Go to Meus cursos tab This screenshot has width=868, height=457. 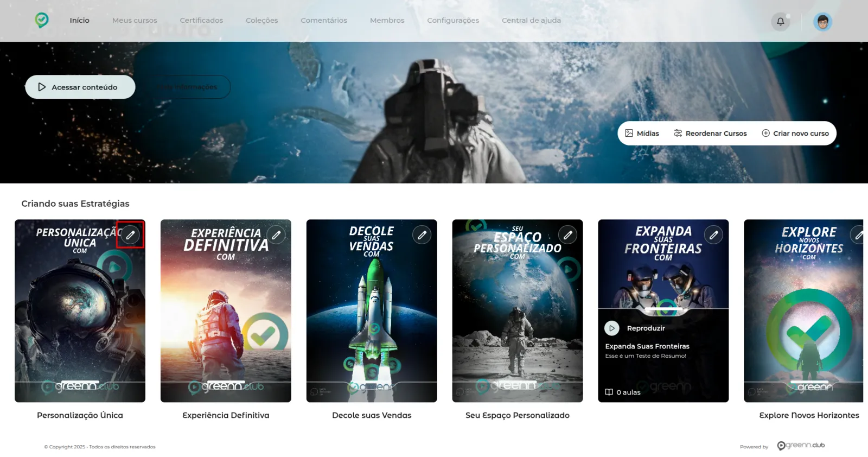pos(135,21)
